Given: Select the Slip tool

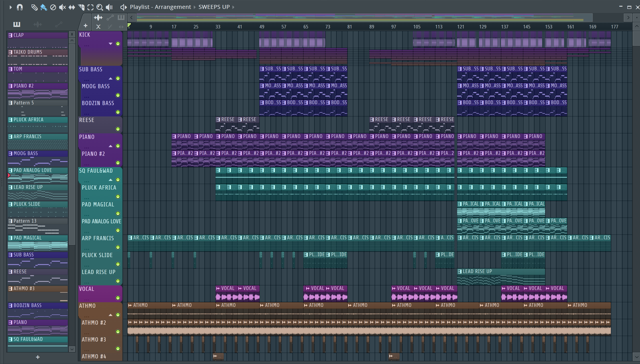Looking at the screenshot, I should 72,7.
